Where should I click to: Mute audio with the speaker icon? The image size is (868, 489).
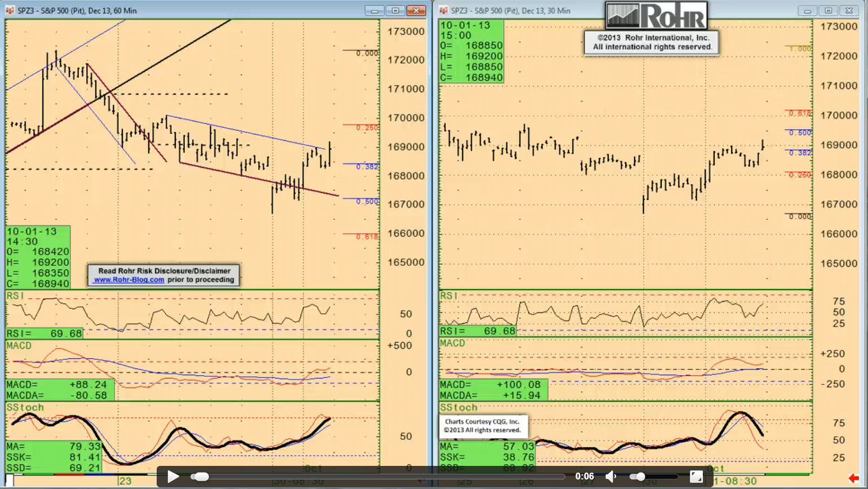[611, 477]
